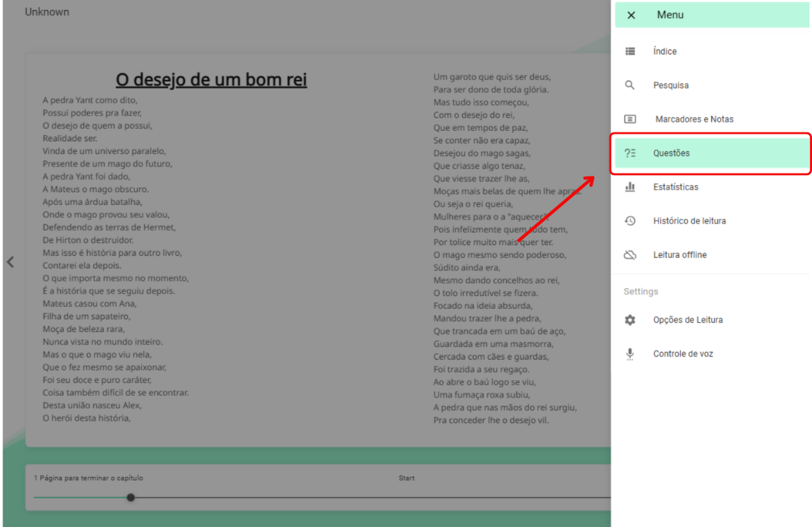The height and width of the screenshot is (527, 812).
Task: Click the line 'O herói desta história,'
Action: 86,418
